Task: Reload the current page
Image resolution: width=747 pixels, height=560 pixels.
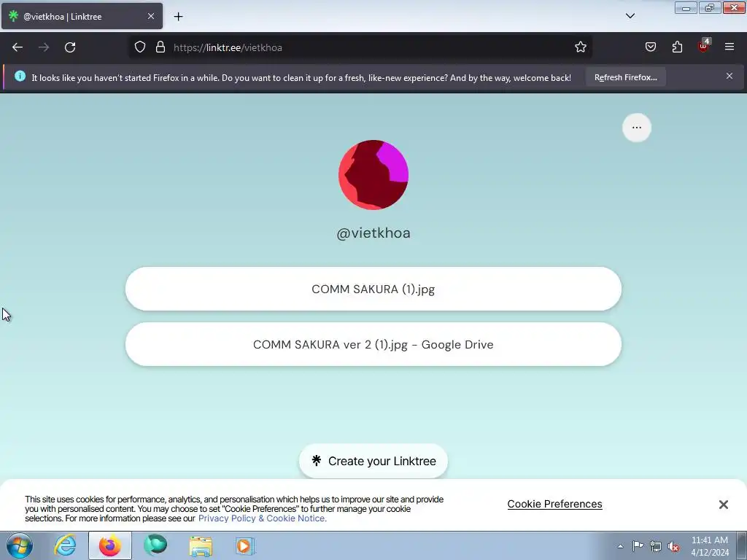Action: click(x=70, y=47)
